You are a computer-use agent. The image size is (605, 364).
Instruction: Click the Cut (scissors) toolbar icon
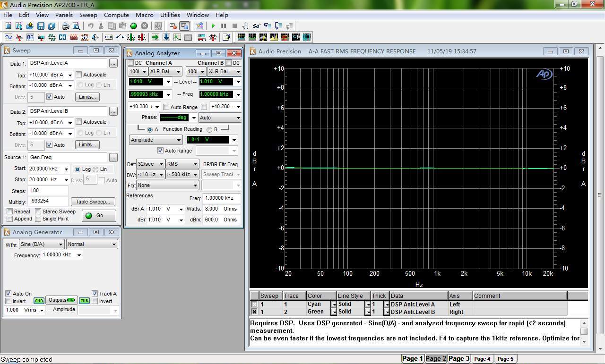click(x=101, y=26)
